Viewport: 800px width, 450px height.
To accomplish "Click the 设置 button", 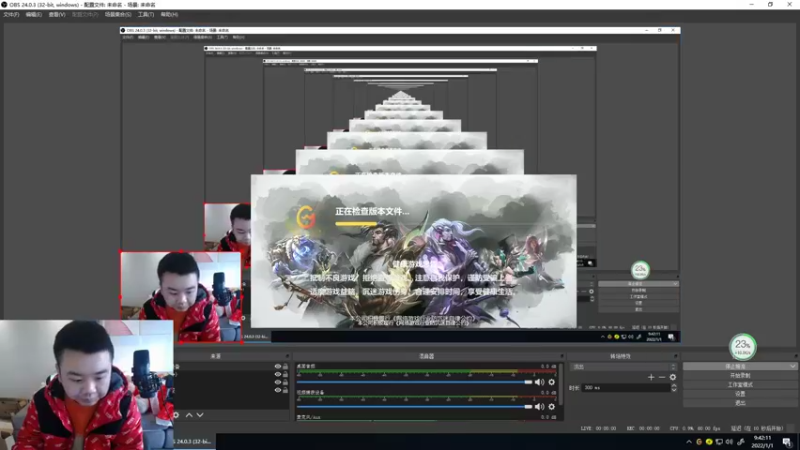I will pyautogui.click(x=740, y=394).
